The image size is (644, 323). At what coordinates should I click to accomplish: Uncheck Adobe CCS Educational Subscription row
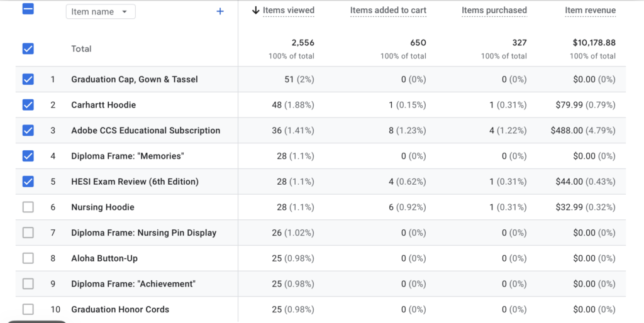coord(28,131)
